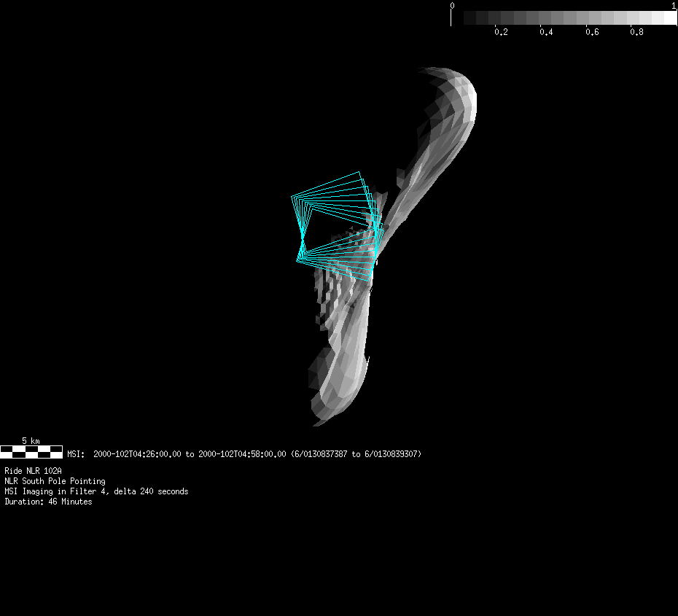The image size is (678, 616).
Task: Click the spacecraft clock range in parentheses
Action: pyautogui.click(x=356, y=454)
